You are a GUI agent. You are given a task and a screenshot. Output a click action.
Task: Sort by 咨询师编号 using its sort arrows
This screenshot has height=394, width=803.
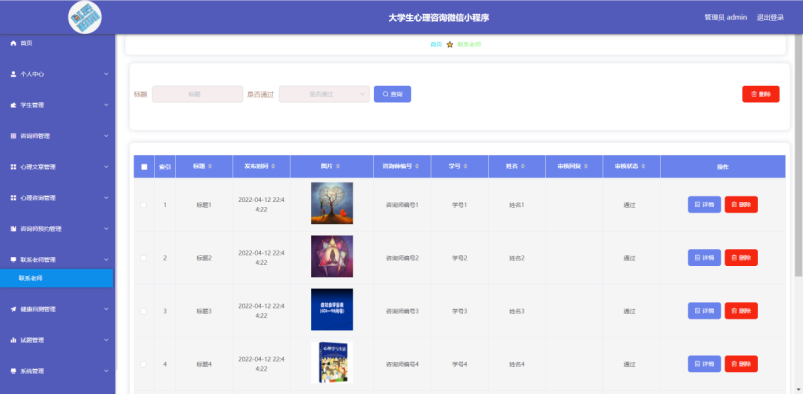(x=418, y=167)
